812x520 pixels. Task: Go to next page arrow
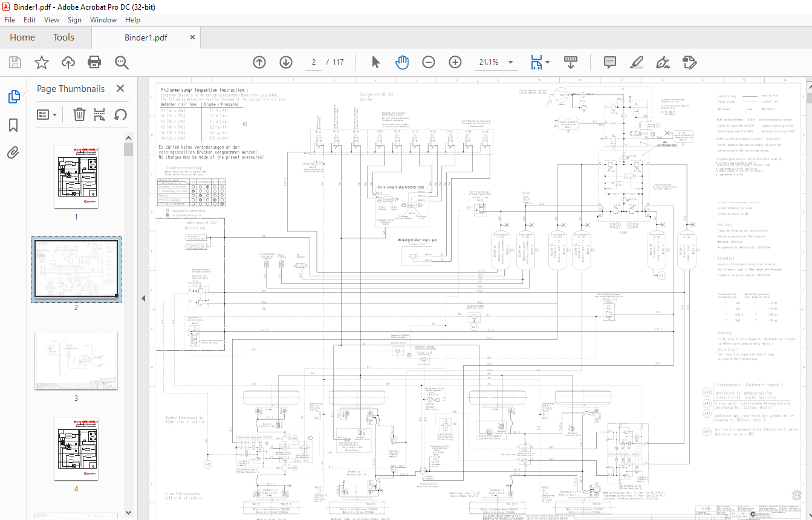(x=286, y=62)
